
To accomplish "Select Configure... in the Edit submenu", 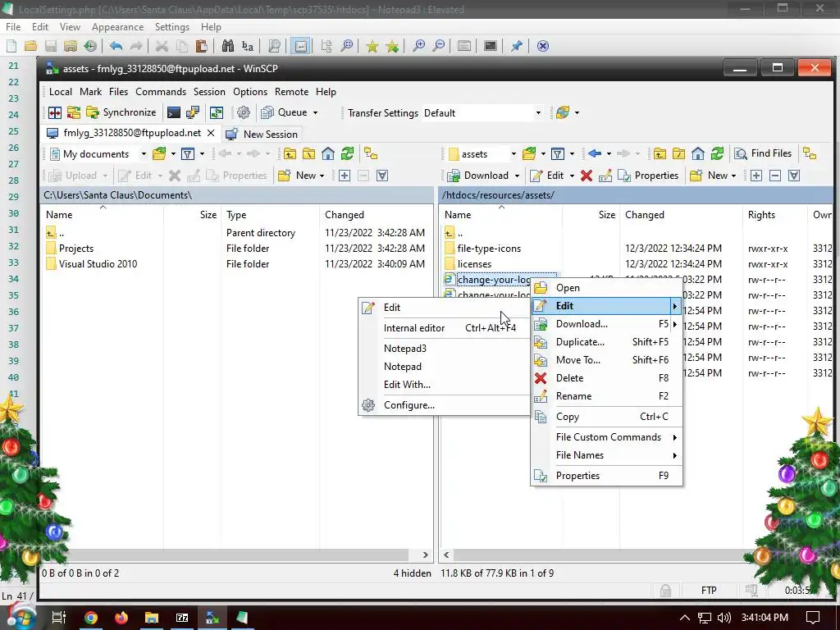I will [444, 405].
